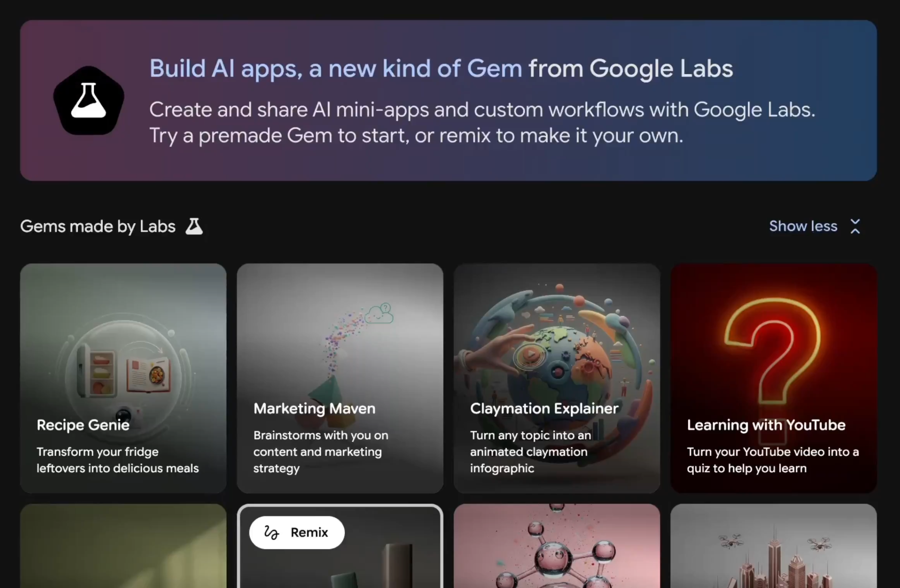The height and width of the screenshot is (588, 900).
Task: Click the Build AI apps banner headline
Action: [x=441, y=68]
